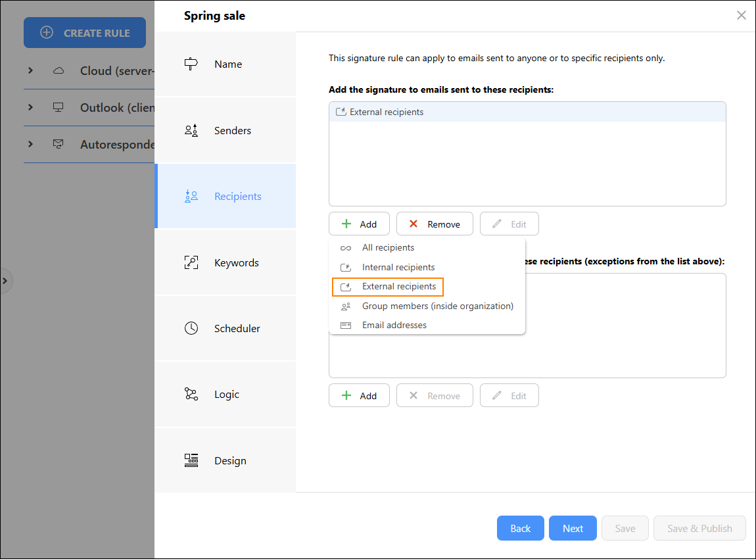This screenshot has height=559, width=756.
Task: Choose Group members (inside organization)
Action: (427, 306)
